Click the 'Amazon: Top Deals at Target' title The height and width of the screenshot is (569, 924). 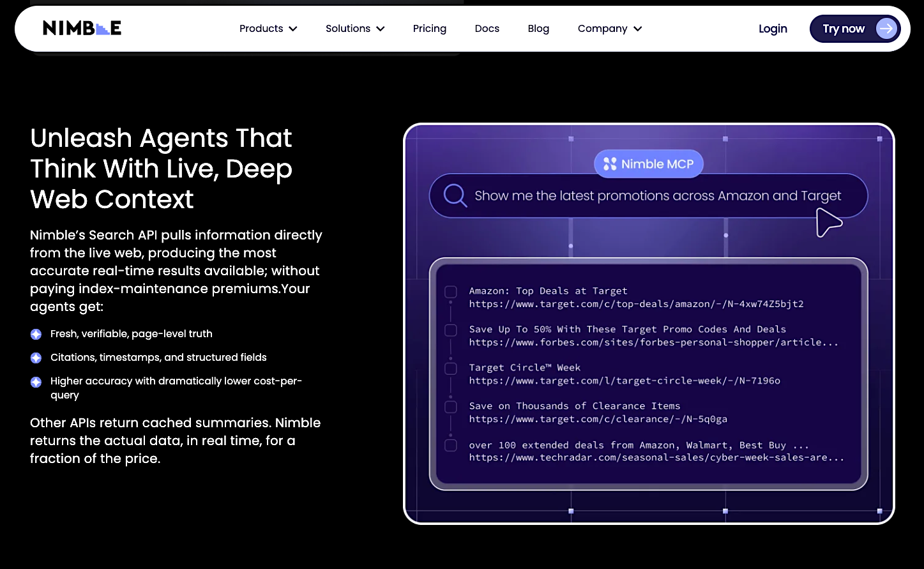click(548, 291)
